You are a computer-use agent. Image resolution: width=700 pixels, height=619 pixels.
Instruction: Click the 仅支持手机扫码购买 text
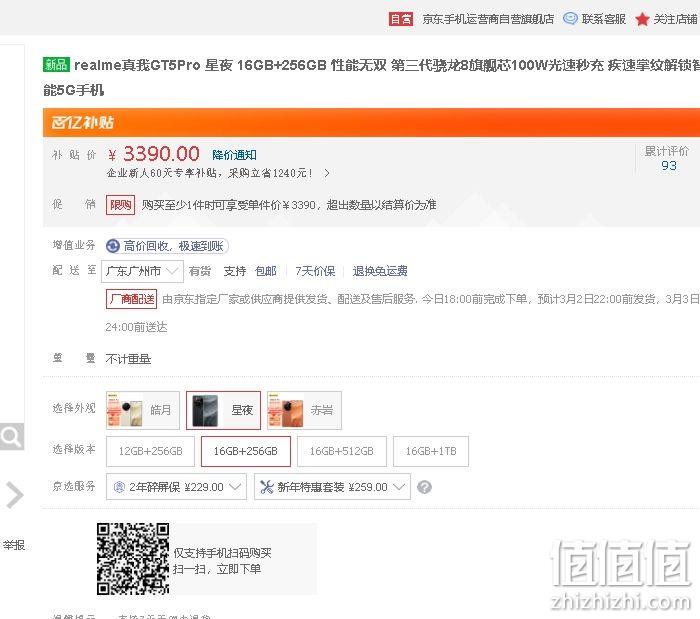[x=222, y=553]
